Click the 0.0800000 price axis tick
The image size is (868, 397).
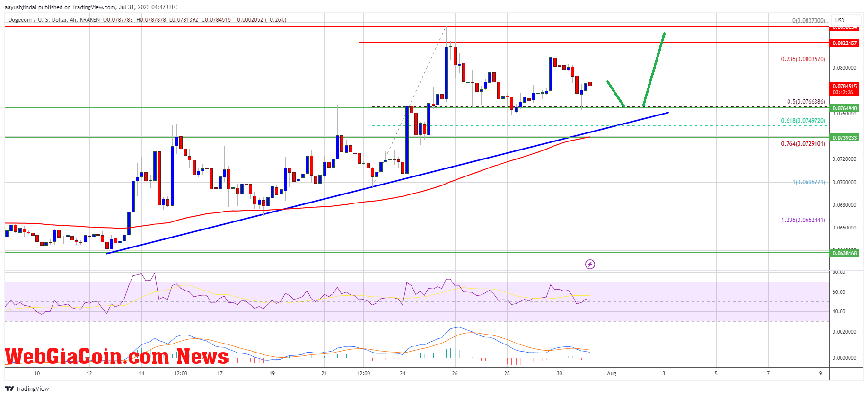(844, 68)
